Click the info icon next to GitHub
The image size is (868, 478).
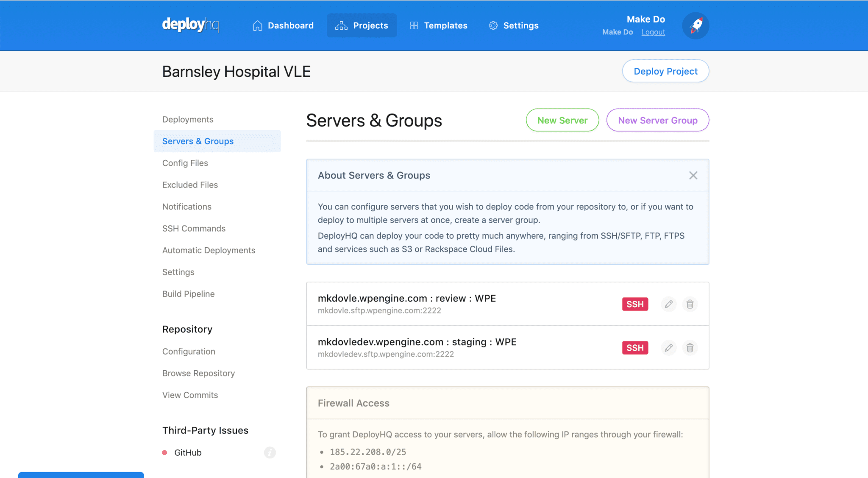pyautogui.click(x=270, y=452)
